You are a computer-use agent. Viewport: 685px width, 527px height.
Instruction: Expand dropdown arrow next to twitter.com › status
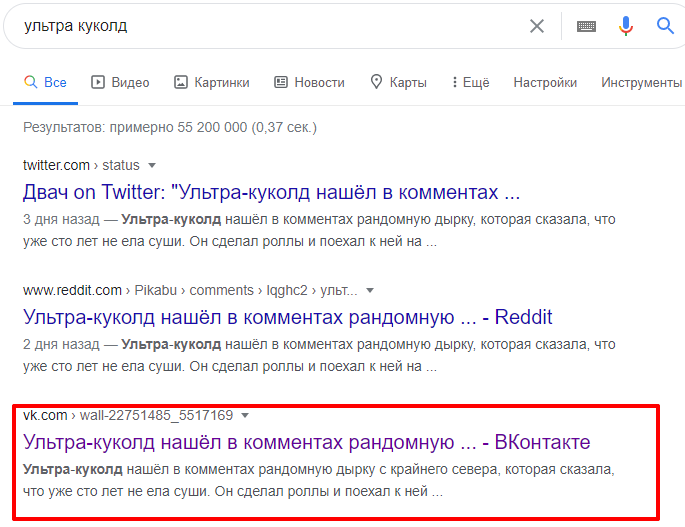click(x=152, y=166)
